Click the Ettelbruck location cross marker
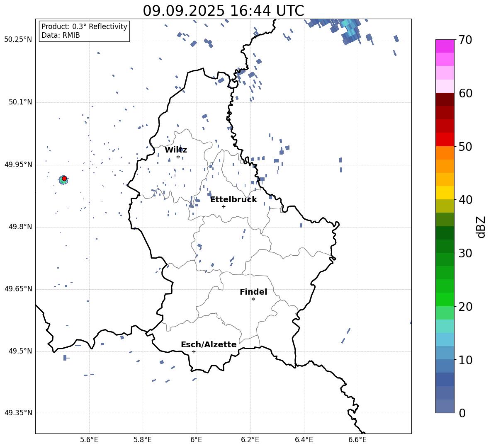Screen dimensions: 491x448 (x=224, y=206)
